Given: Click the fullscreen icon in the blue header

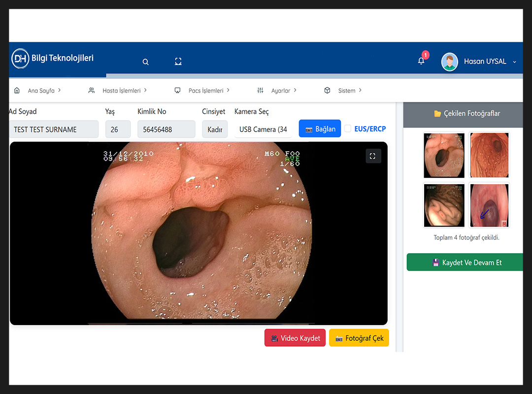Looking at the screenshot, I should pyautogui.click(x=178, y=62).
